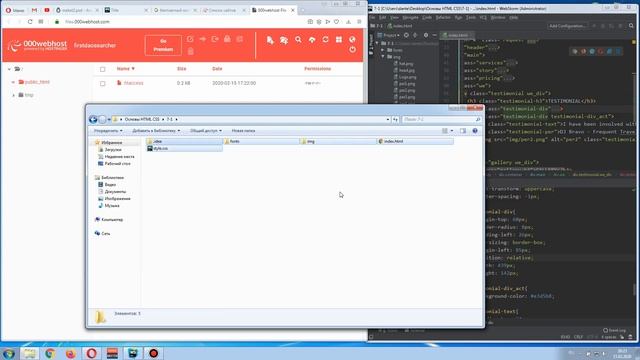Viewport: 640px width, 360px height.
Task: Click the Go Premium button
Action: 163,45
